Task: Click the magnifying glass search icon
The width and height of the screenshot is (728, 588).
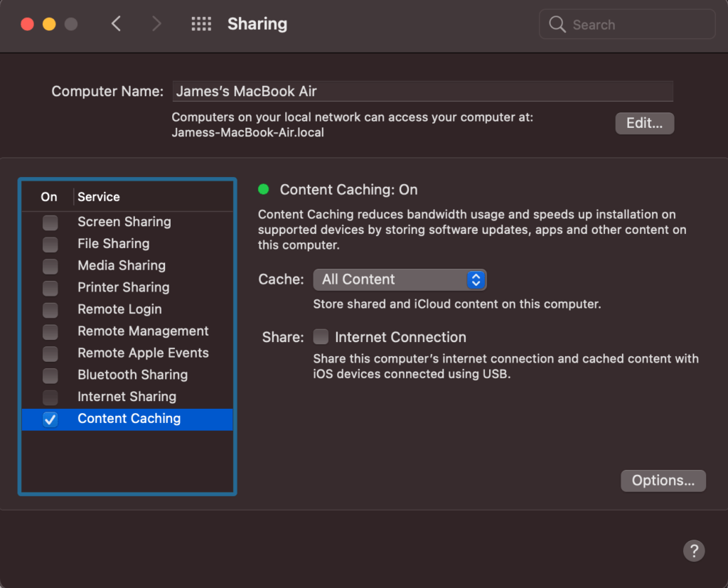Action: pos(557,24)
